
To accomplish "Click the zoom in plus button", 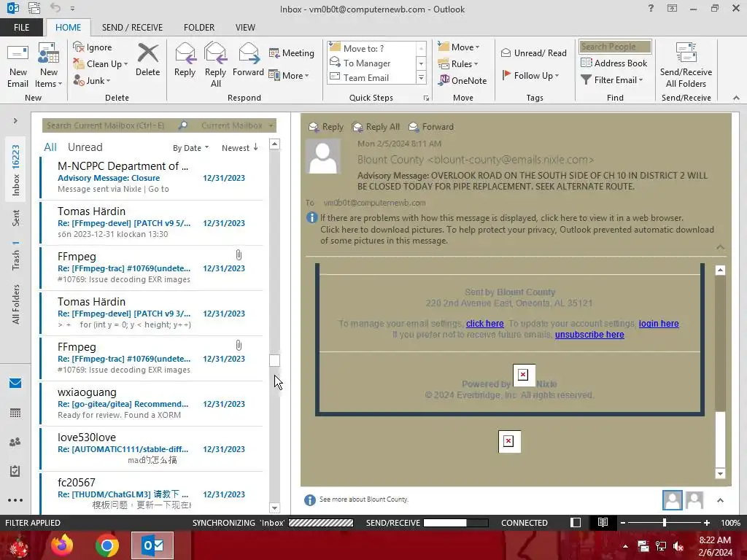I will (706, 523).
